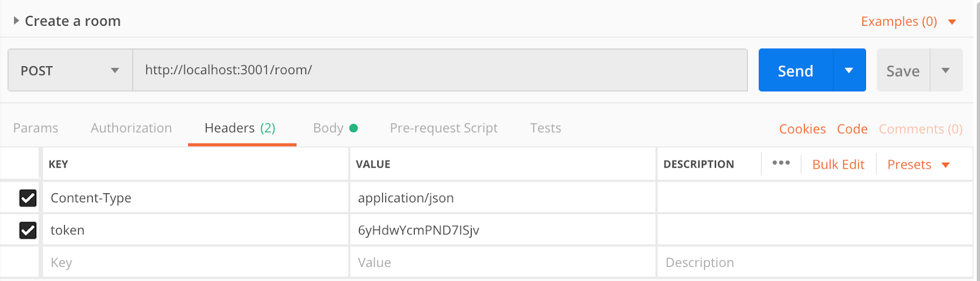Open the Presets dropdown
Image resolution: width=980 pixels, height=281 pixels.
pyautogui.click(x=918, y=164)
